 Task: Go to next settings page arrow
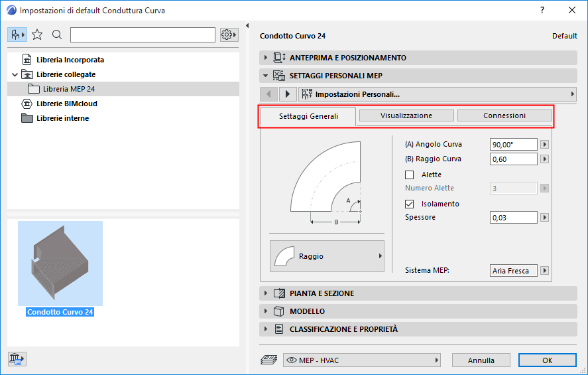(288, 94)
